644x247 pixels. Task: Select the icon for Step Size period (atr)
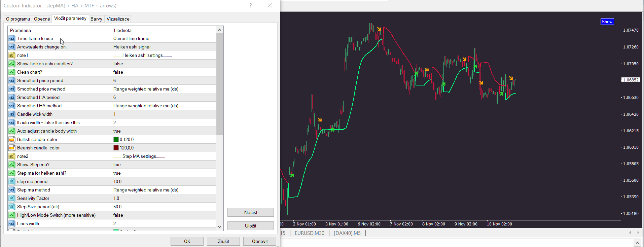(x=12, y=207)
